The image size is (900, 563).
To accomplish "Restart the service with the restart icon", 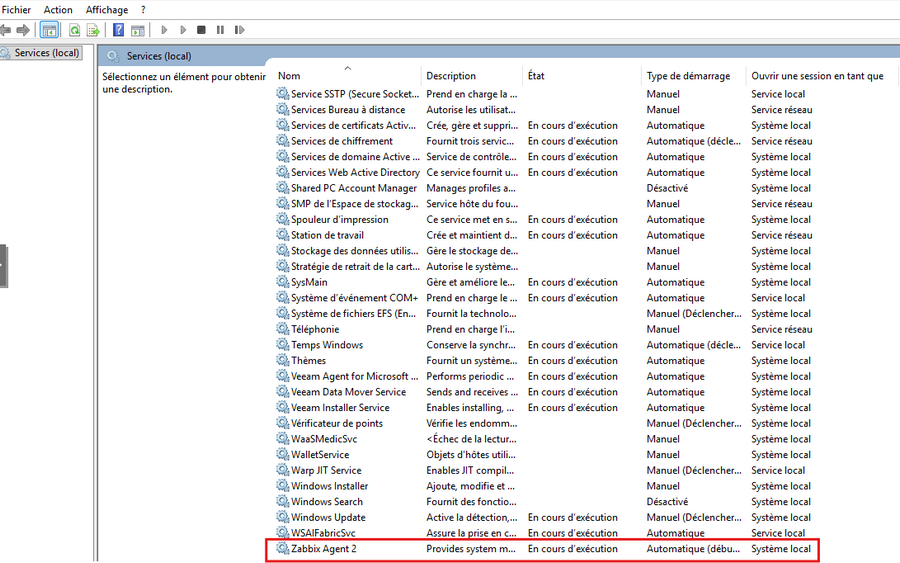I will (x=239, y=30).
